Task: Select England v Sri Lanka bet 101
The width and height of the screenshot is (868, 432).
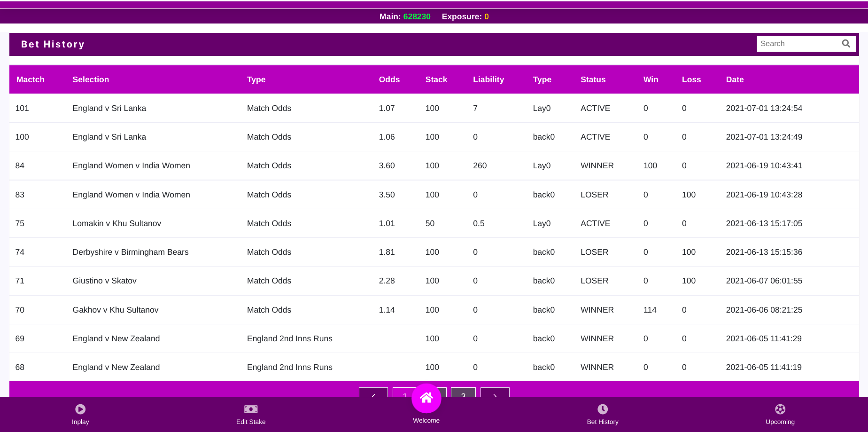Action: 434,108
